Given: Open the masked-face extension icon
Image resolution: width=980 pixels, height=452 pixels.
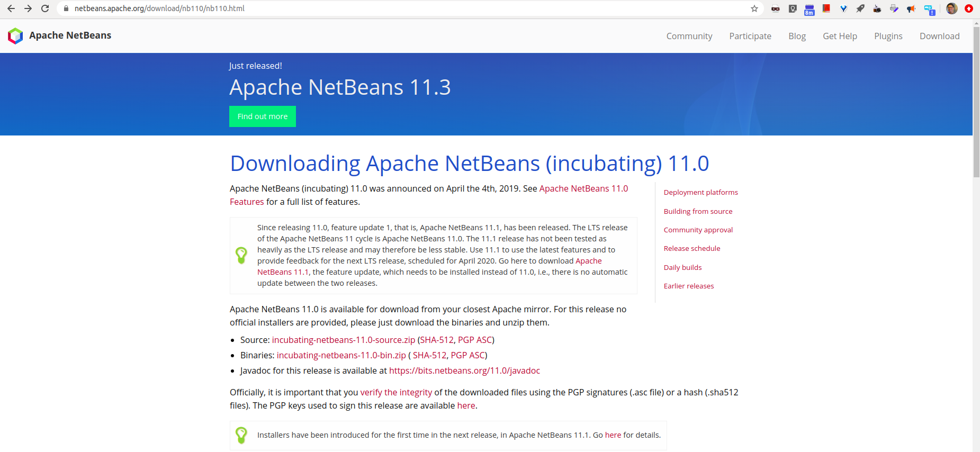Looking at the screenshot, I should pyautogui.click(x=776, y=8).
